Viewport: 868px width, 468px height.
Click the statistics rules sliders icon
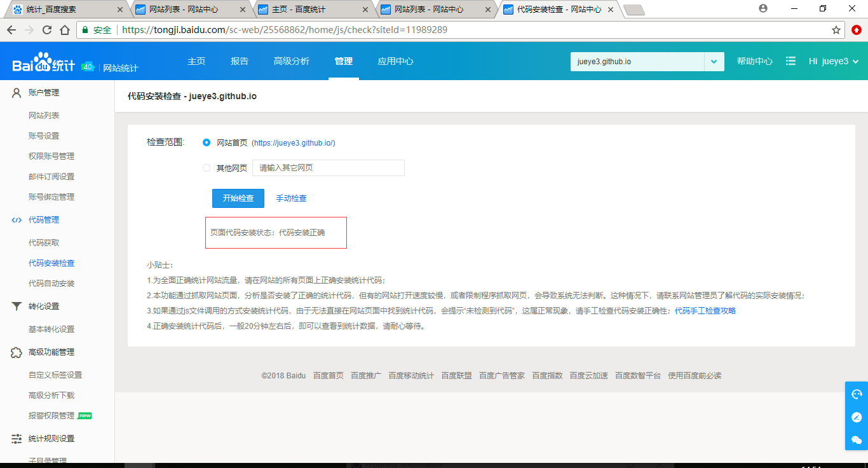17,439
